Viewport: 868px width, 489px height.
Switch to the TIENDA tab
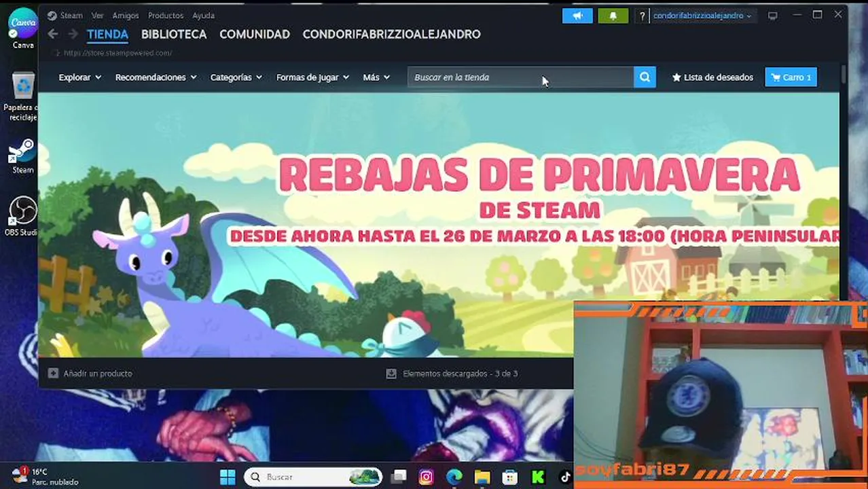107,34
